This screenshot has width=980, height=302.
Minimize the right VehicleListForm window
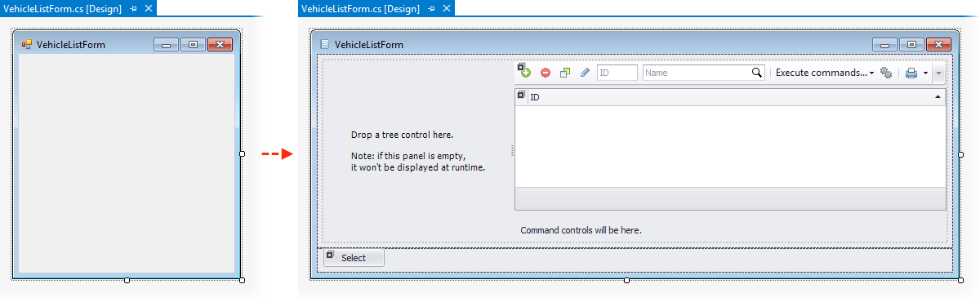884,45
